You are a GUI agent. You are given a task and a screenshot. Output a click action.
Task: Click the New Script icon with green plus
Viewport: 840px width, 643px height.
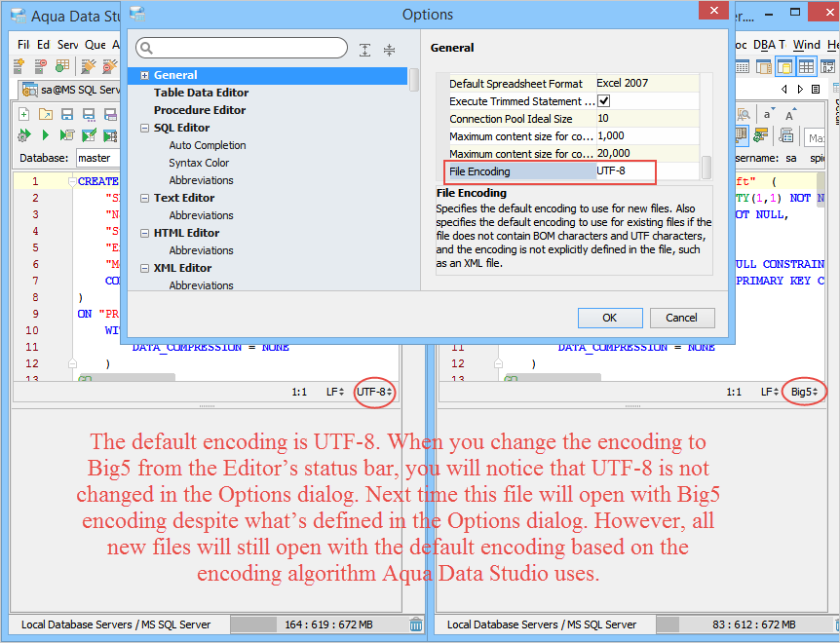pos(24,114)
